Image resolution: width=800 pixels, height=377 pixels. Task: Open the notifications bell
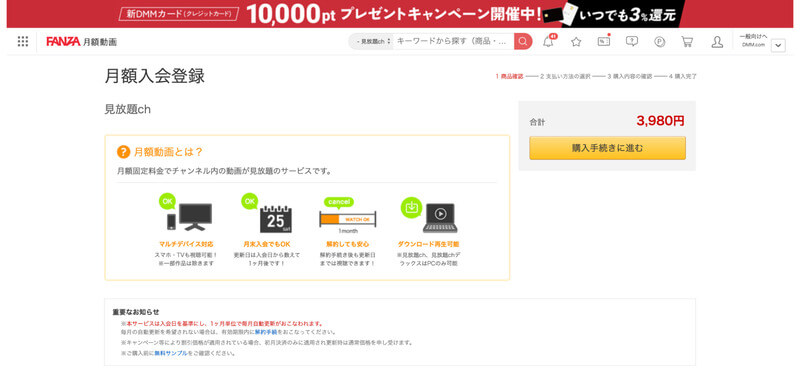coord(548,42)
